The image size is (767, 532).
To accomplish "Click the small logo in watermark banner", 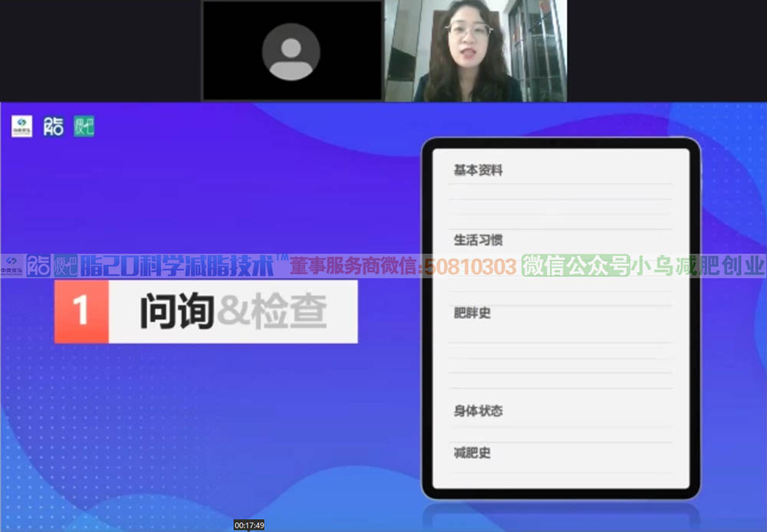I will (x=12, y=266).
